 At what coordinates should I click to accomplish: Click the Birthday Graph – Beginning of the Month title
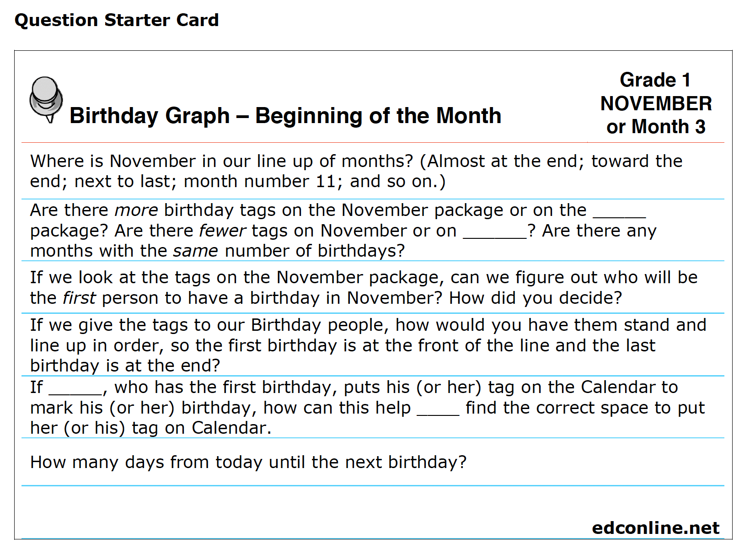pyautogui.click(x=285, y=115)
